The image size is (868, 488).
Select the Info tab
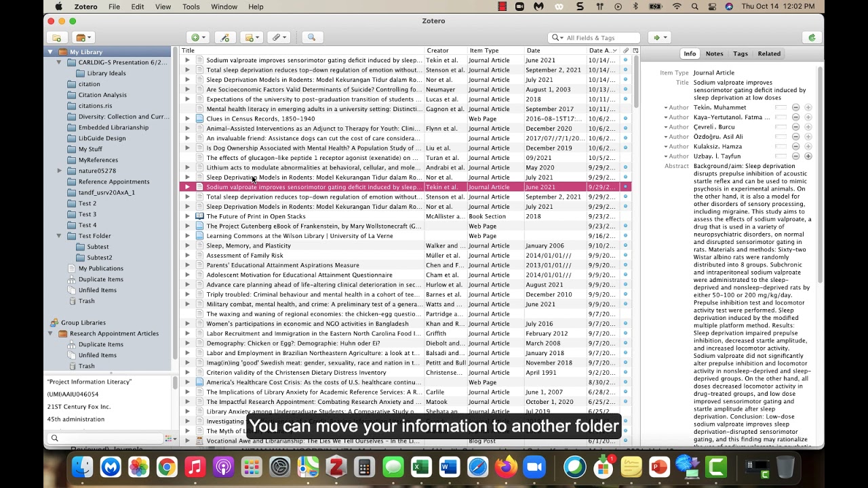point(690,54)
